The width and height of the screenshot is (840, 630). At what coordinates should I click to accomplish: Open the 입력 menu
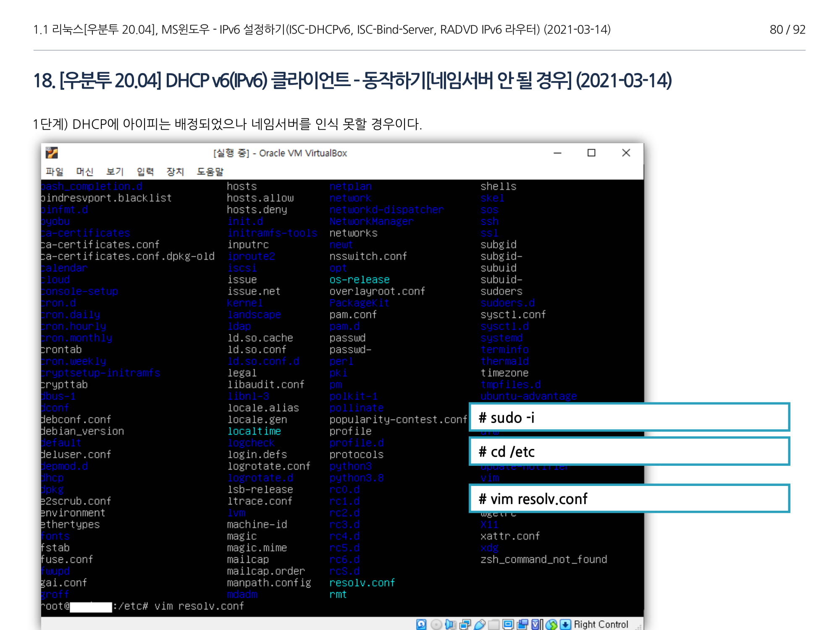tap(145, 171)
